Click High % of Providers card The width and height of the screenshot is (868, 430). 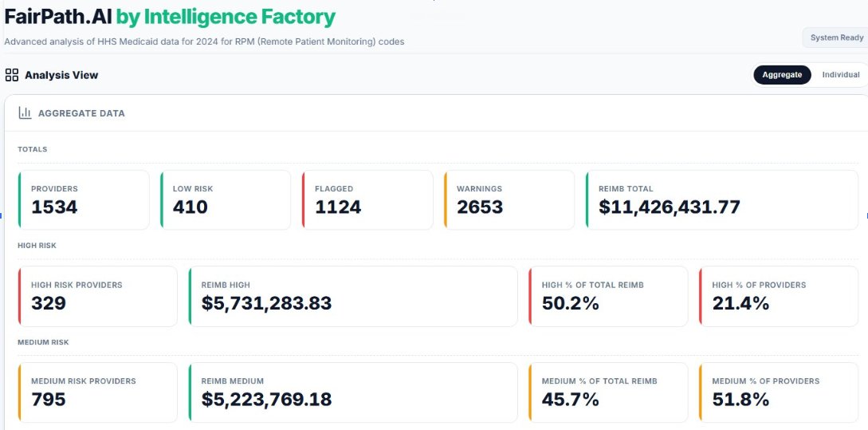click(x=779, y=296)
